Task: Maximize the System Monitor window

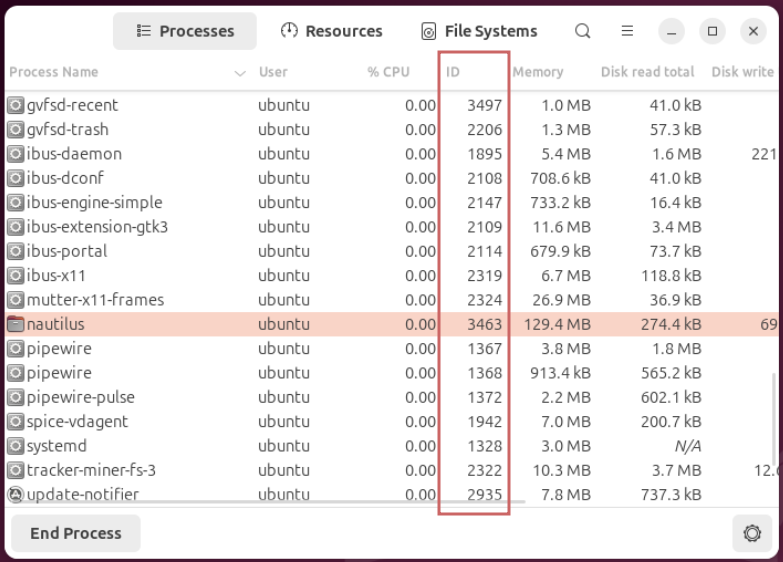Action: click(712, 31)
